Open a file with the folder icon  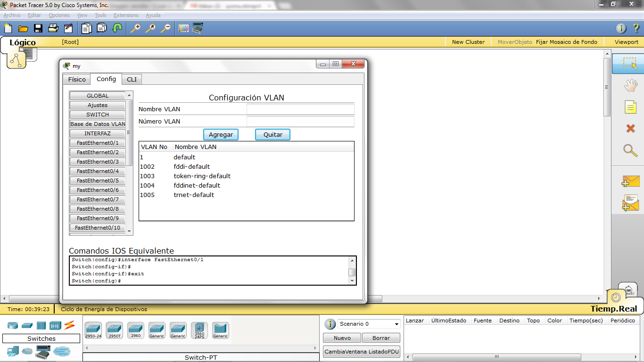(23, 28)
